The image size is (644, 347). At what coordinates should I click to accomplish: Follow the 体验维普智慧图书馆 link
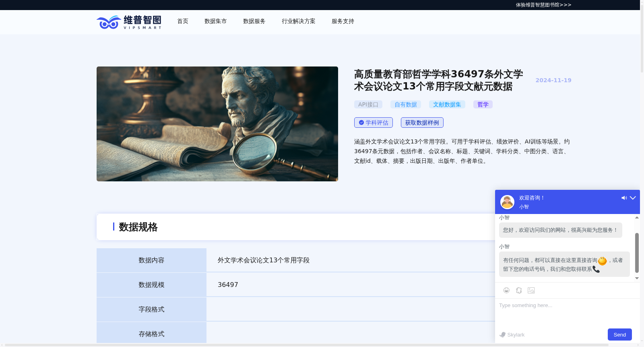pos(543,5)
